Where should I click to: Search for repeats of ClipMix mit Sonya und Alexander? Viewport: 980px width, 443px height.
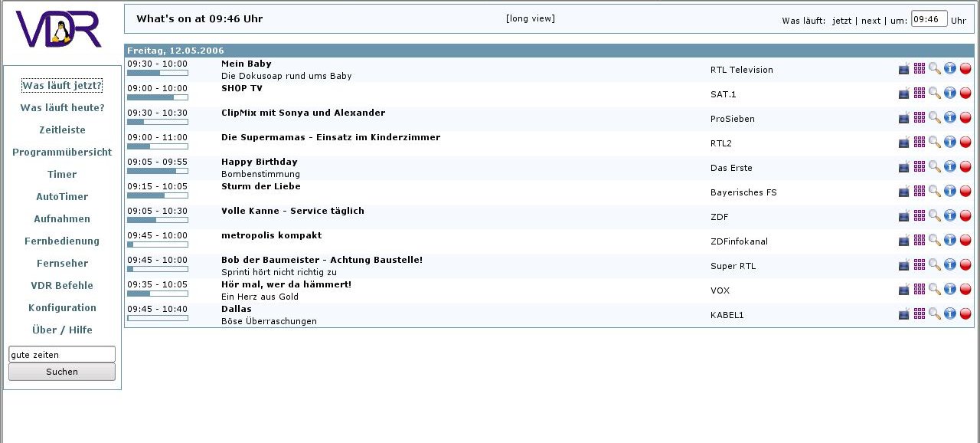935,118
